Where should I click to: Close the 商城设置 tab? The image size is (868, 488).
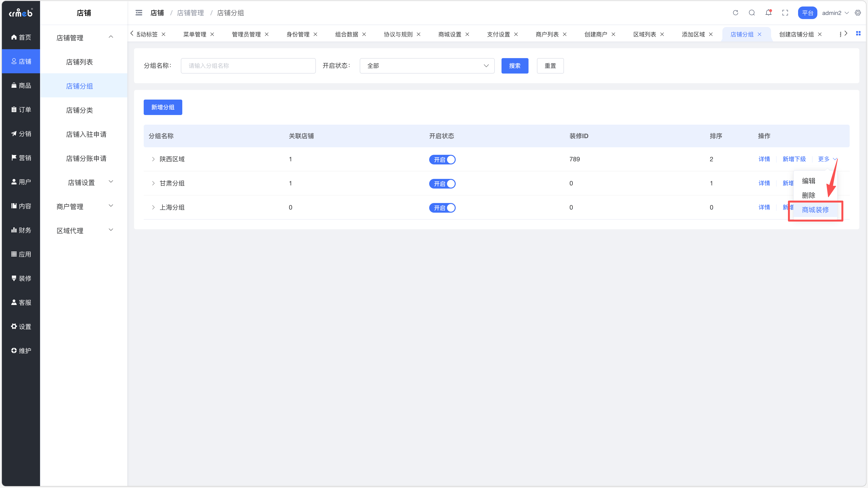(x=467, y=34)
